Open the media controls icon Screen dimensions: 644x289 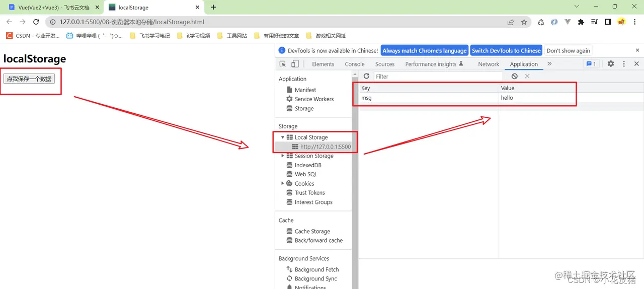594,22
